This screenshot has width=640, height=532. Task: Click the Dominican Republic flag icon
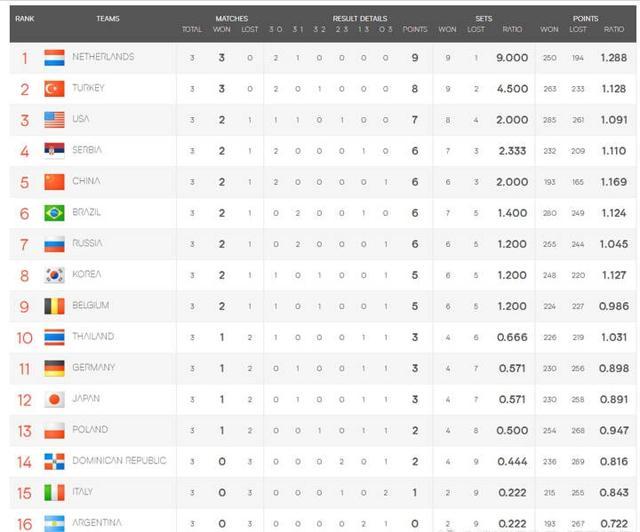point(54,461)
